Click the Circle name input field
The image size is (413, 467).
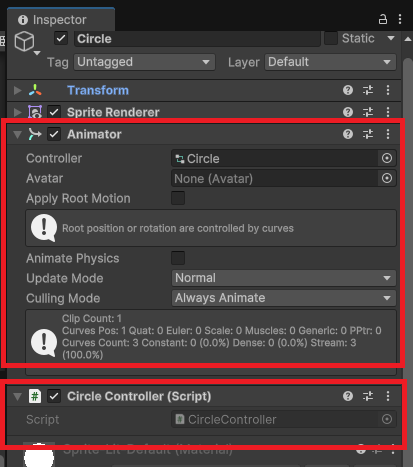pos(197,39)
